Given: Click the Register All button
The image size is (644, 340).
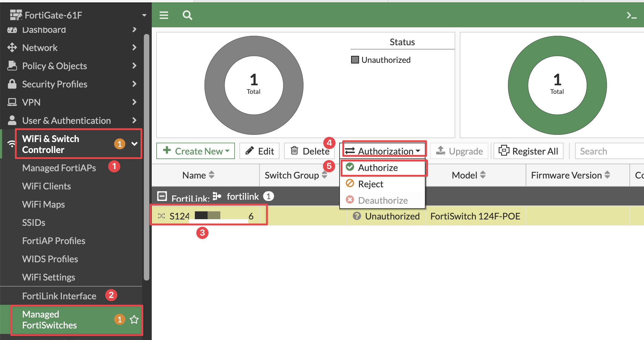Looking at the screenshot, I should [528, 151].
